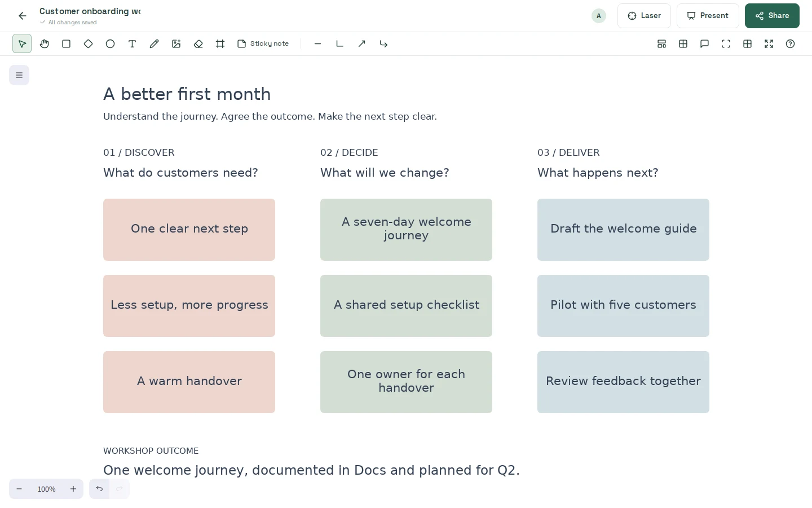Click the dashed-corner frame selection icon
This screenshot has width=812, height=508.
(726, 43)
